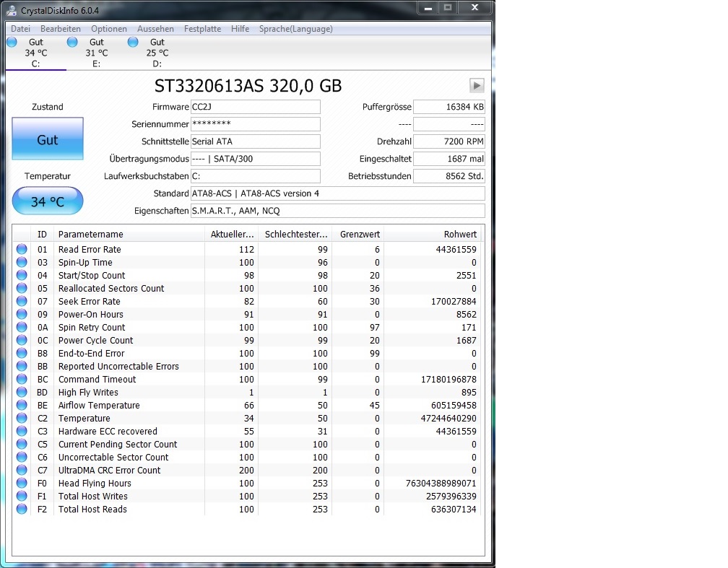The image size is (728, 568).
Task: Click status icon of UltraDMA CRC Error Count row
Action: coord(22,470)
